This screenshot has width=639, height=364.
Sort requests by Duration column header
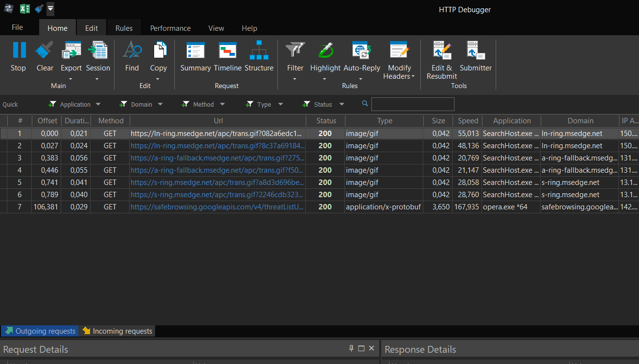pos(77,121)
